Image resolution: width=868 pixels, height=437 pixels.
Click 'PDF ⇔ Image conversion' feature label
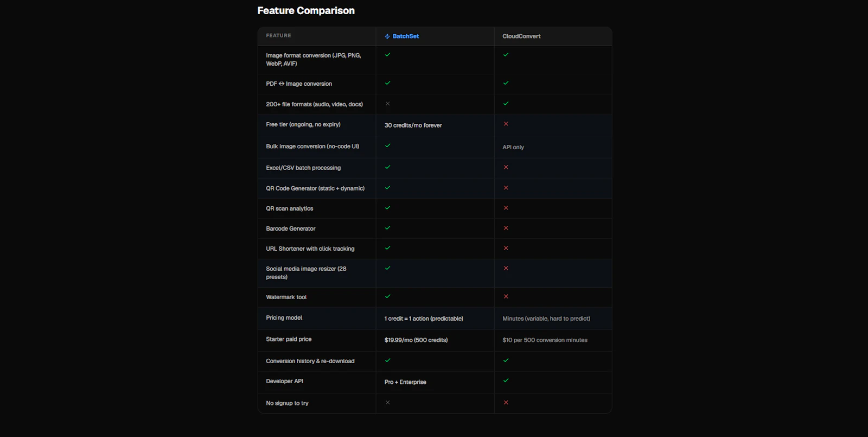tap(299, 84)
